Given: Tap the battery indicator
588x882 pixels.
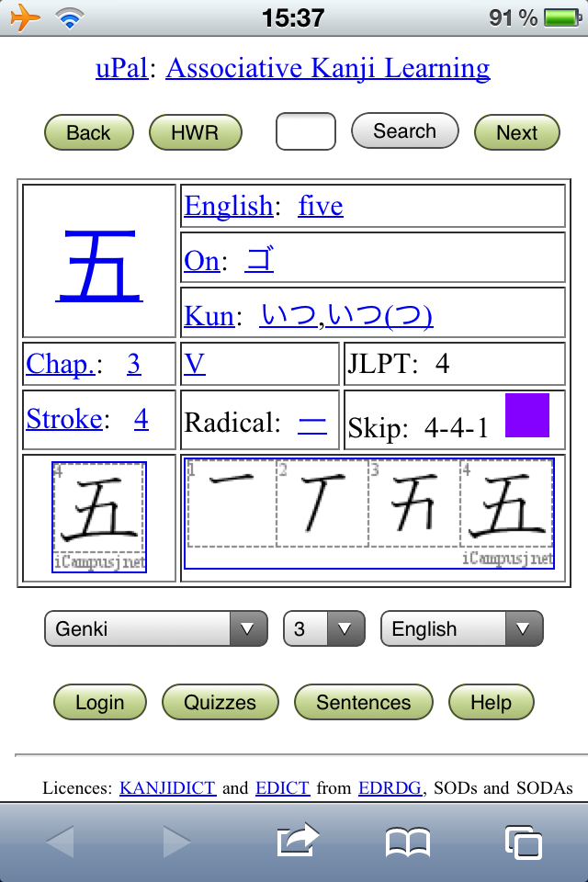Looking at the screenshot, I should [563, 18].
